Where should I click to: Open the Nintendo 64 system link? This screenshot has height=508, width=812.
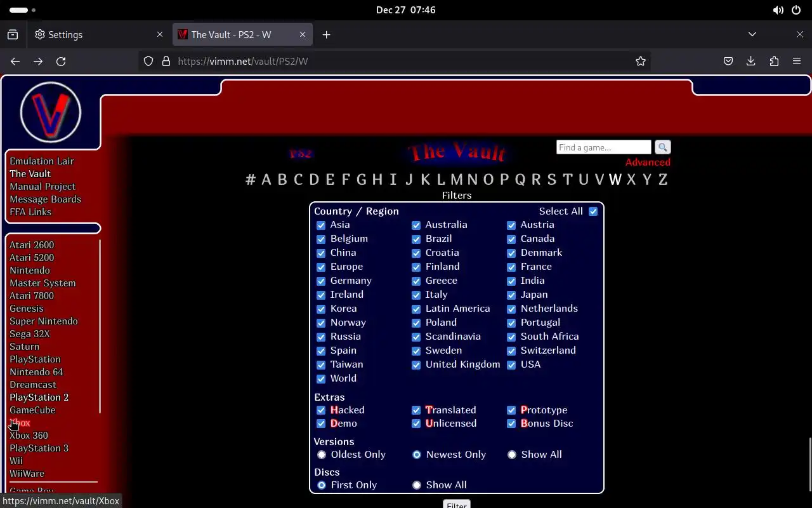click(36, 372)
